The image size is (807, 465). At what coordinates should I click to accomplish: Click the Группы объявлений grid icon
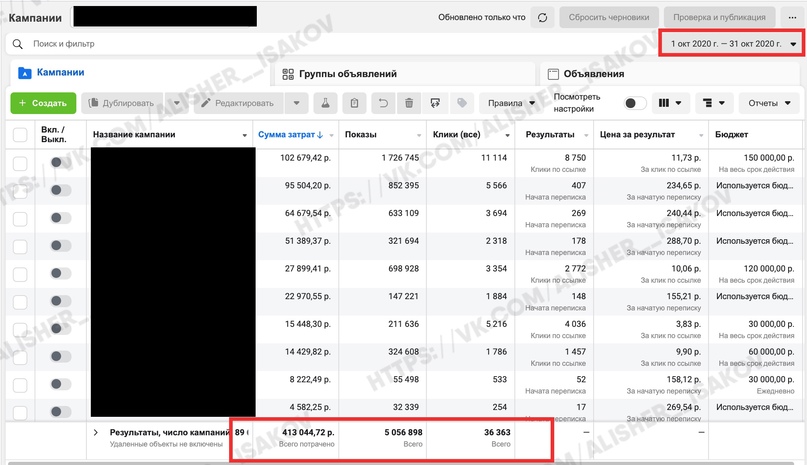288,74
